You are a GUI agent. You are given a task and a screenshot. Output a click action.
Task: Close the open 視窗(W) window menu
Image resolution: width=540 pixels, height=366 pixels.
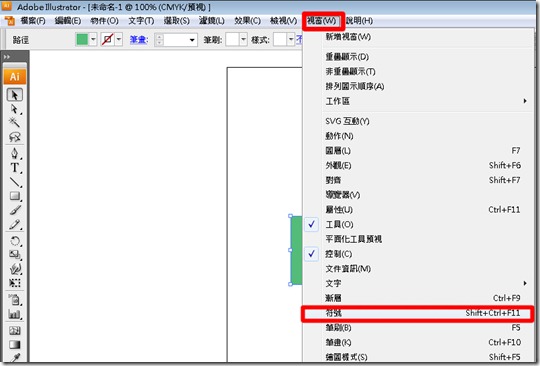(x=322, y=21)
